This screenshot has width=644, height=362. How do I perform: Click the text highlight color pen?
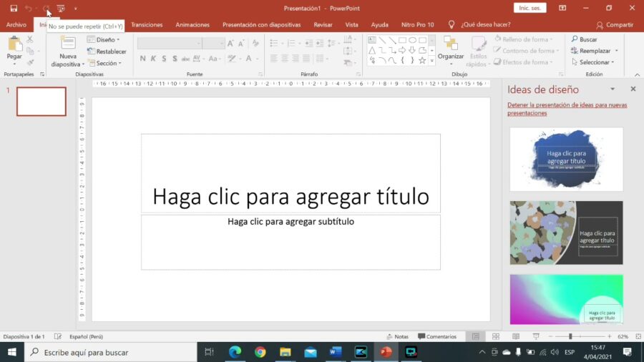tap(232, 59)
